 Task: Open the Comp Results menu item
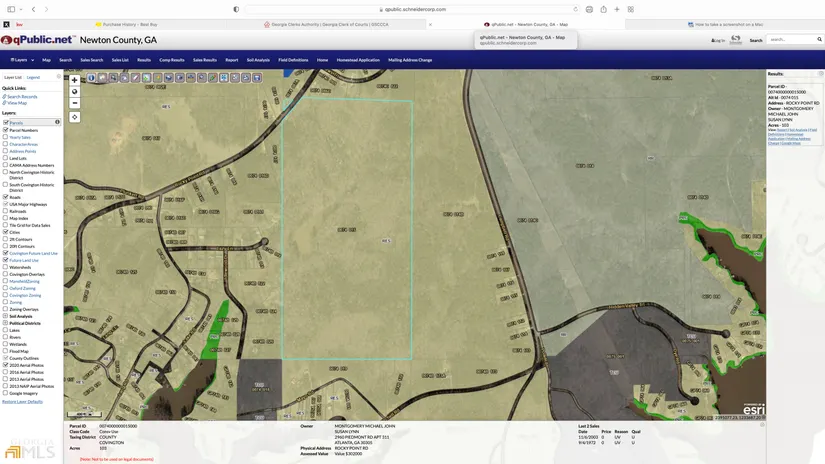[x=171, y=60]
